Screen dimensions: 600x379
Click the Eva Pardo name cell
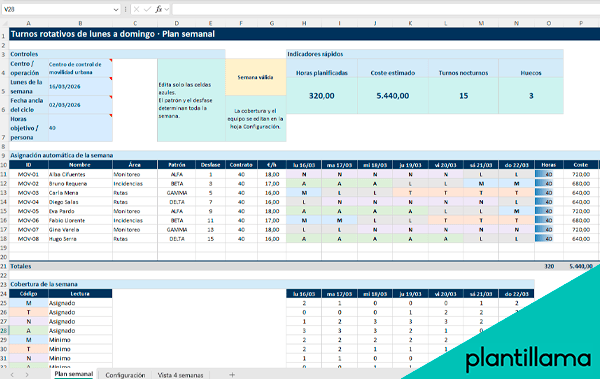pyautogui.click(x=80, y=211)
